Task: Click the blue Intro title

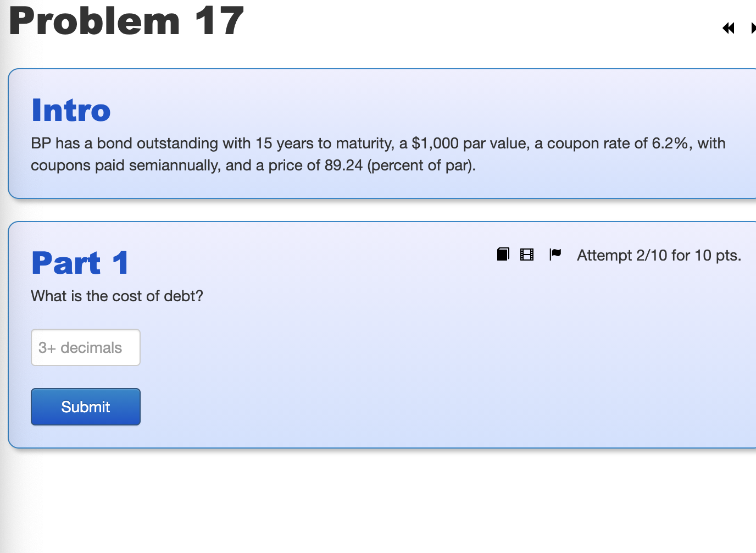Action: 70,109
